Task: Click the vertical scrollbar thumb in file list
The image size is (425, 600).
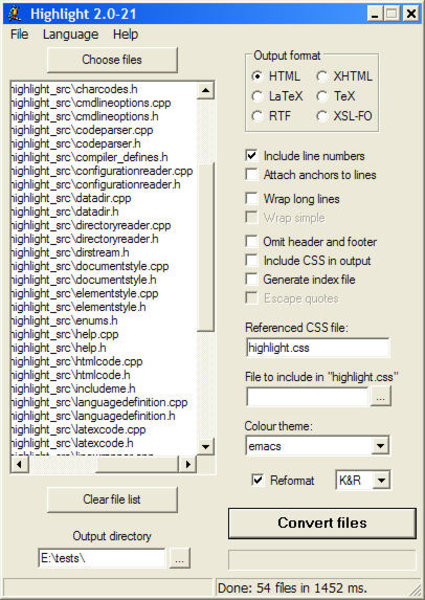Action: pos(206,247)
